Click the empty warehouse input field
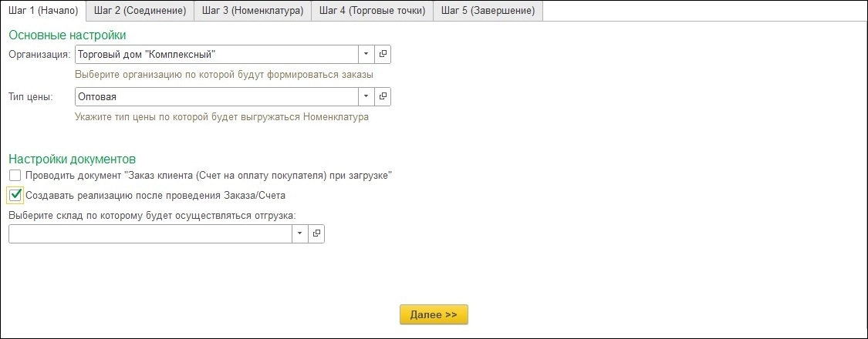The image size is (868, 339). 150,233
